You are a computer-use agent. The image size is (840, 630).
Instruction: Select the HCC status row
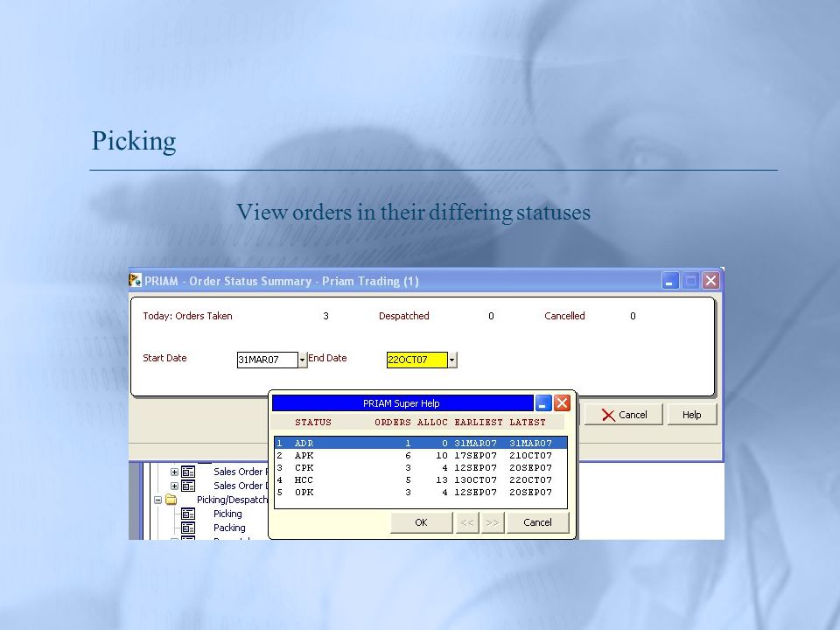pos(421,480)
